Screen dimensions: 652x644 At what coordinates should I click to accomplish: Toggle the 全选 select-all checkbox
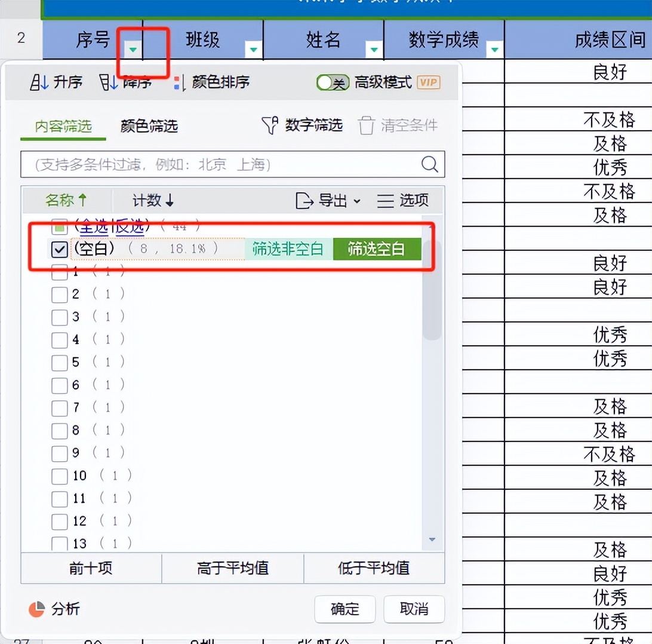coord(60,227)
